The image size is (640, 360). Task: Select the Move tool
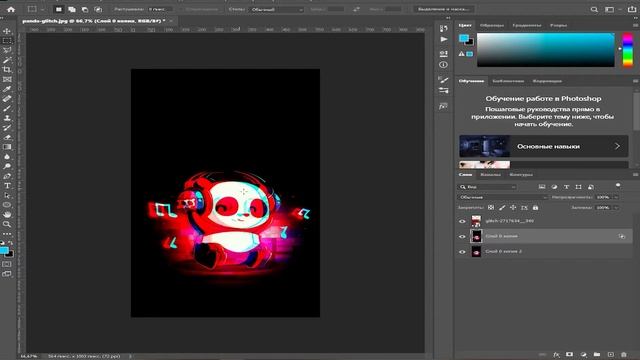click(7, 31)
